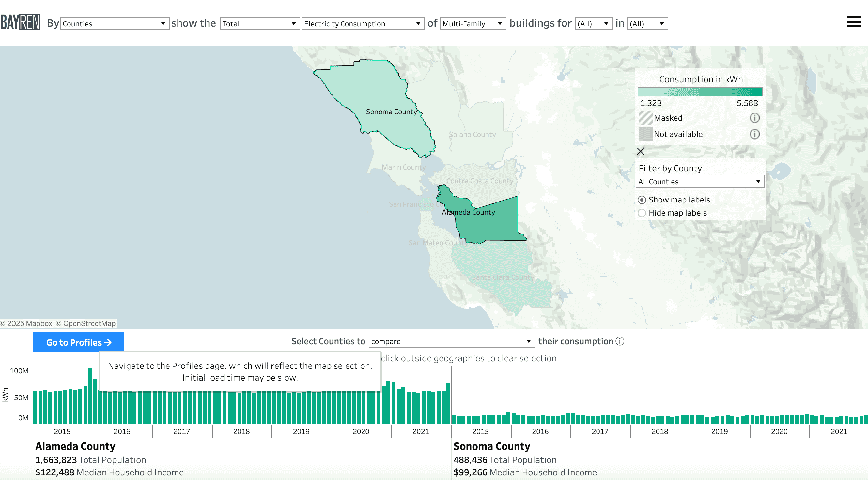The height and width of the screenshot is (480, 868).
Task: Open the OpenStreetMap attribution link
Action: pos(85,324)
